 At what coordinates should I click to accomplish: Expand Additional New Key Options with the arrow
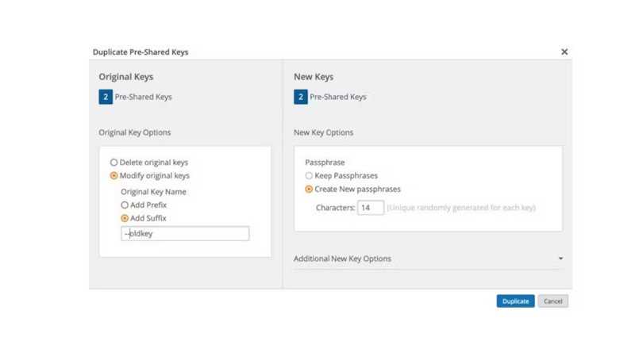point(560,259)
